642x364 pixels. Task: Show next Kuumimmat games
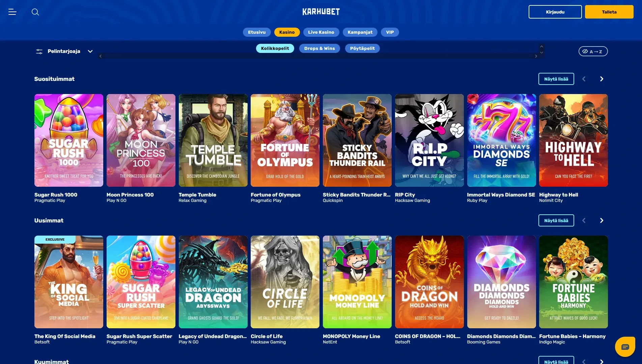click(x=602, y=361)
